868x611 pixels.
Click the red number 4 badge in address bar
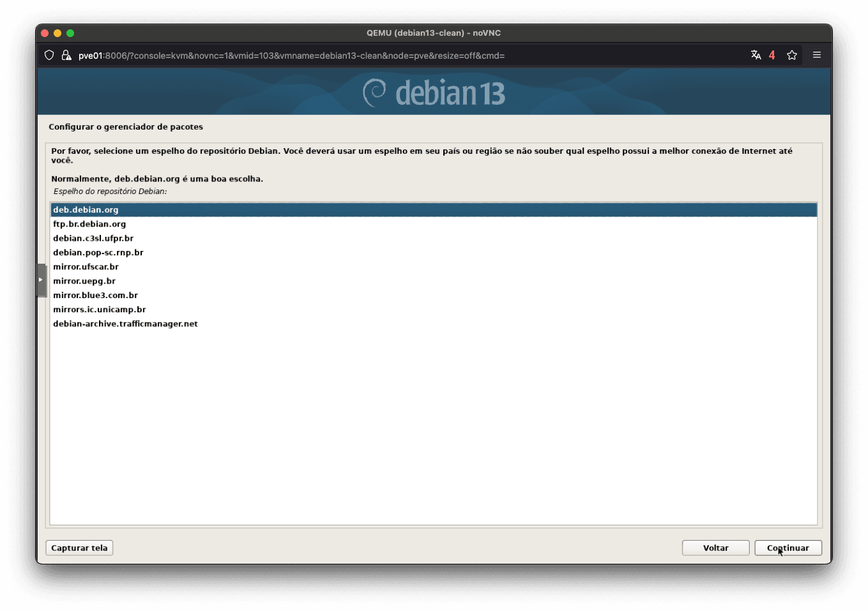click(772, 55)
